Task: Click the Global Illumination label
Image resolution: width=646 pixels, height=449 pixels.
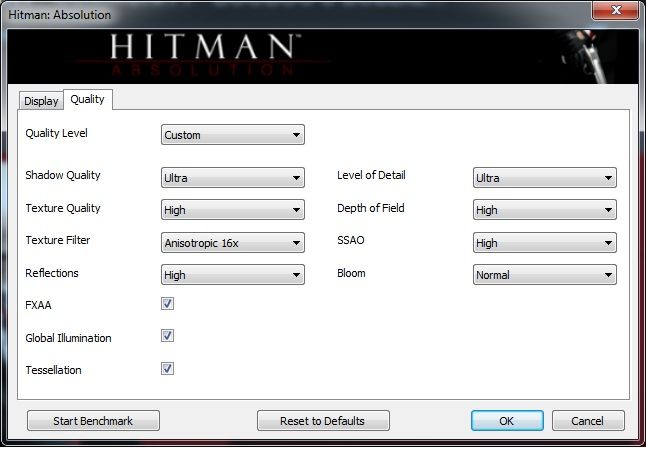Action: (x=68, y=338)
